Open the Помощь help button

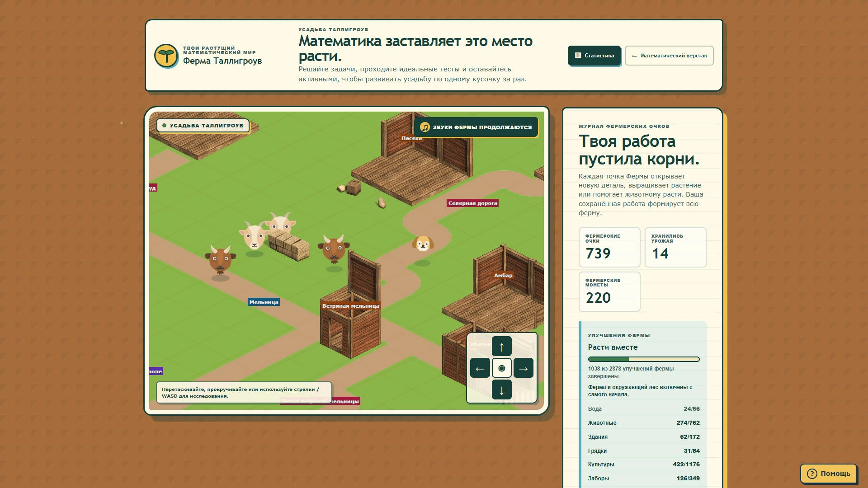[x=829, y=474]
